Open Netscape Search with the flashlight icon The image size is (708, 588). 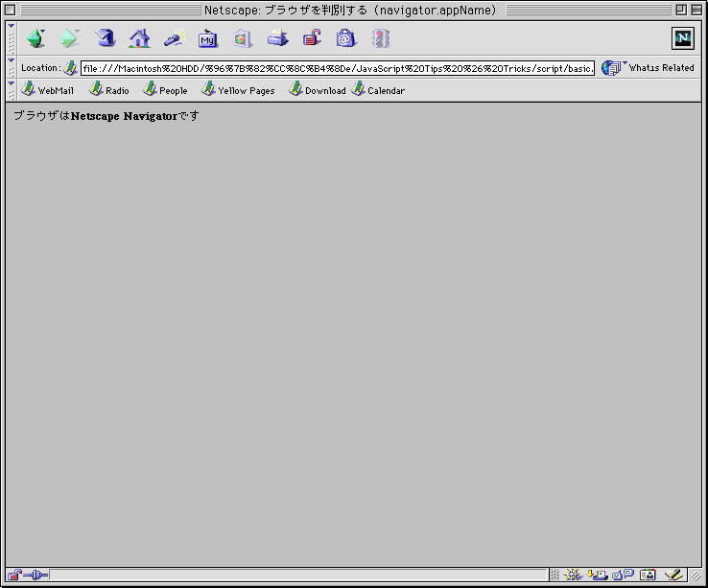click(174, 38)
